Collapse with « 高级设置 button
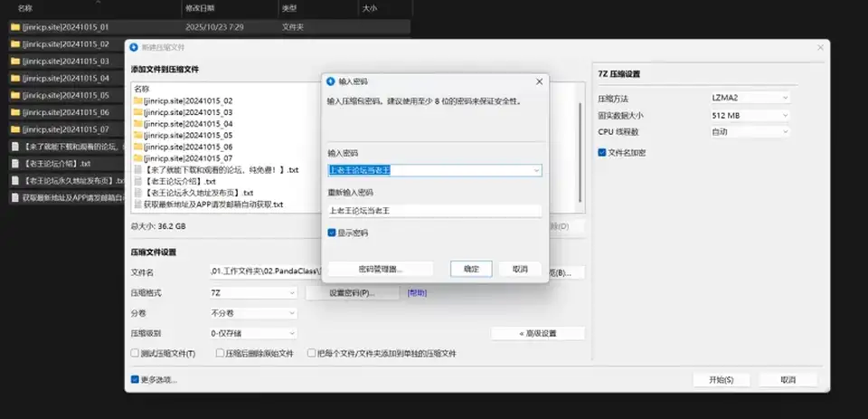 (x=537, y=334)
